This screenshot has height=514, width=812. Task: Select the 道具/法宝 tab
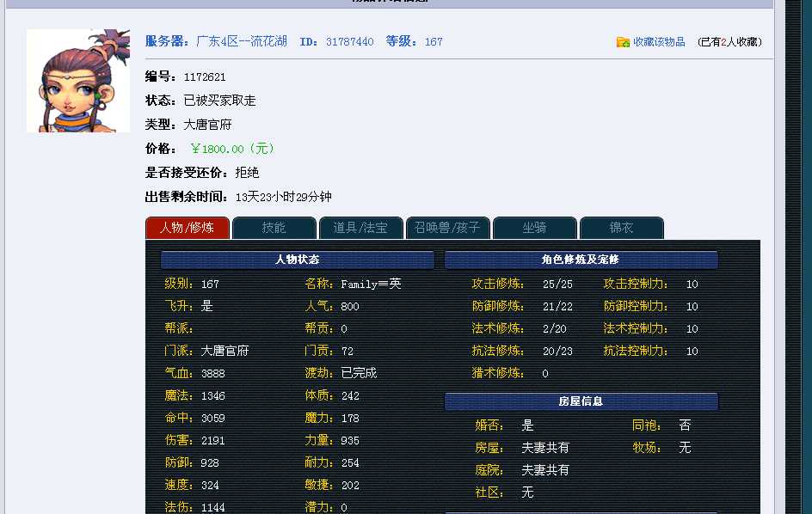pos(360,228)
